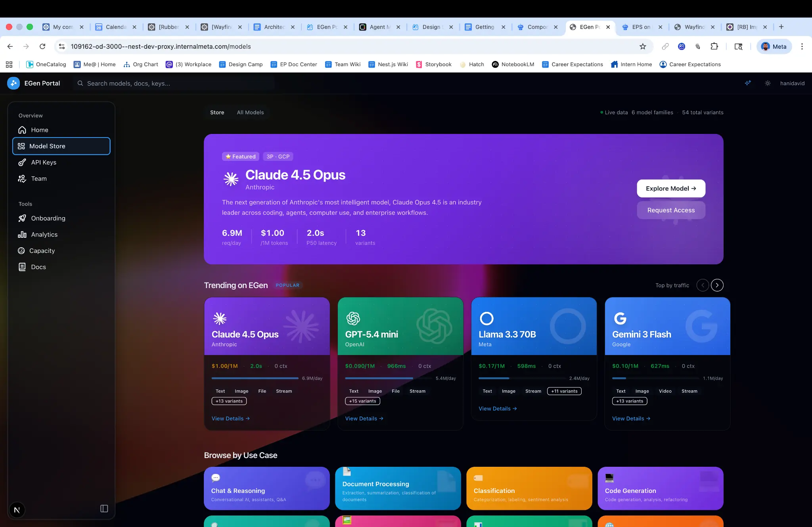Go to next trending models arrow
The image size is (812, 527).
click(x=717, y=285)
